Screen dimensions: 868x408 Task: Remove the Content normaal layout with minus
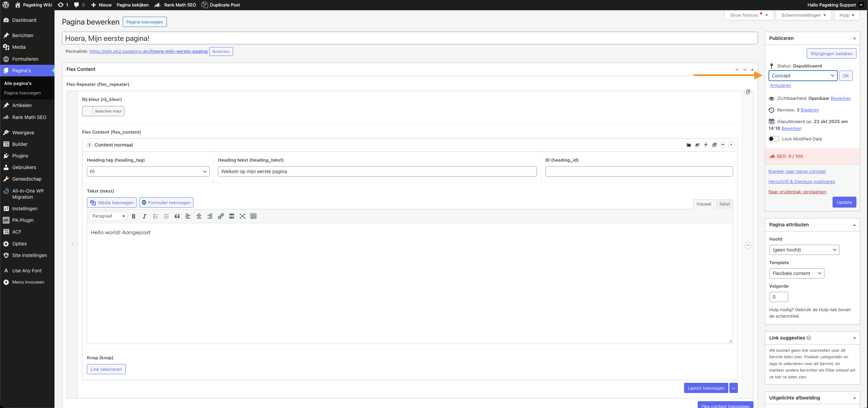723,145
